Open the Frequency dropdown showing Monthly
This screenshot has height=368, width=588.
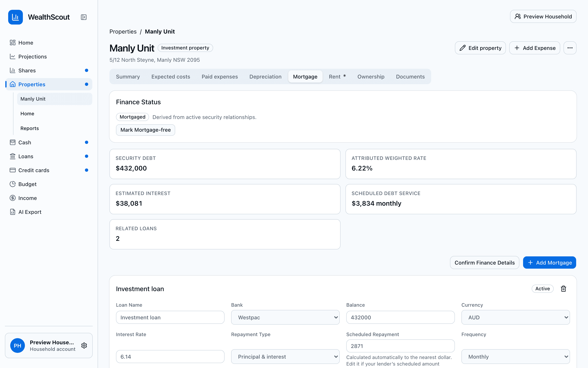[516, 357]
